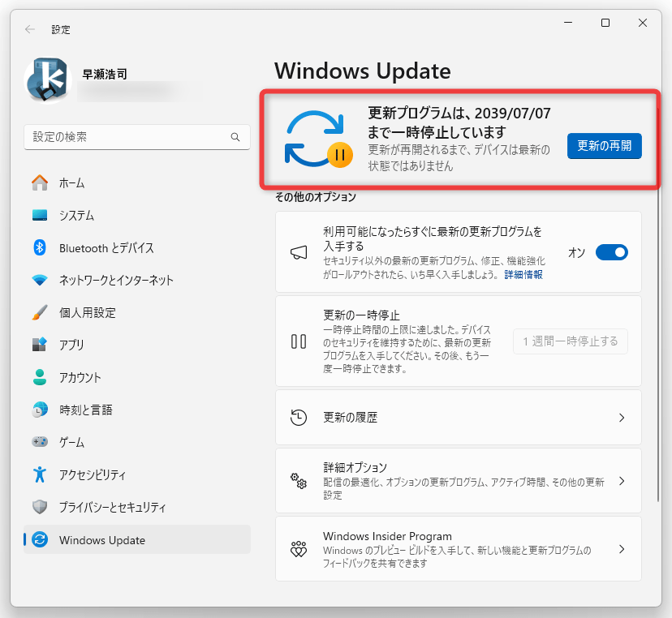Image resolution: width=672 pixels, height=618 pixels.
Task: Click the Windows Update page title
Action: [x=363, y=71]
